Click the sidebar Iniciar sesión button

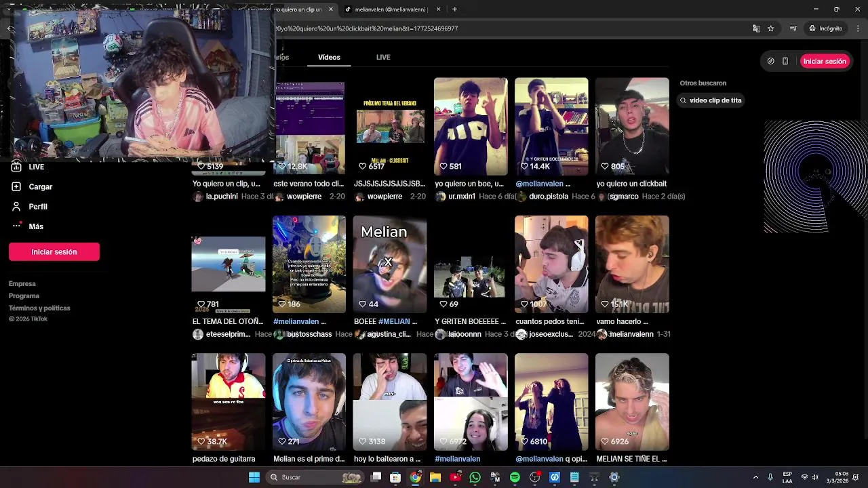pos(54,251)
